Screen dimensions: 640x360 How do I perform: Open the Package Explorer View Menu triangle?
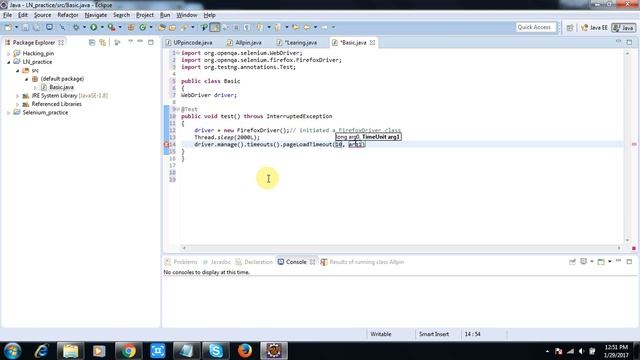click(x=130, y=42)
